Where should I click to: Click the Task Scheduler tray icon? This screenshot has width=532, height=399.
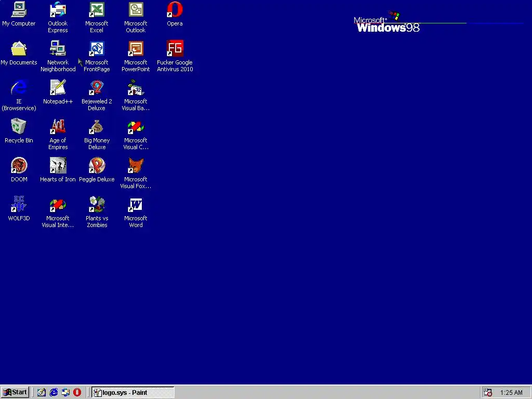click(487, 392)
